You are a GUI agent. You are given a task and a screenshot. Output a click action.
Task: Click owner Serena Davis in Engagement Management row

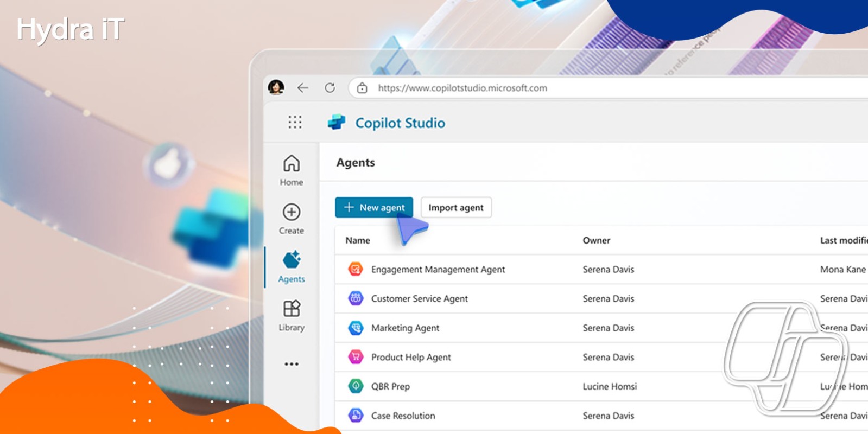pyautogui.click(x=609, y=270)
